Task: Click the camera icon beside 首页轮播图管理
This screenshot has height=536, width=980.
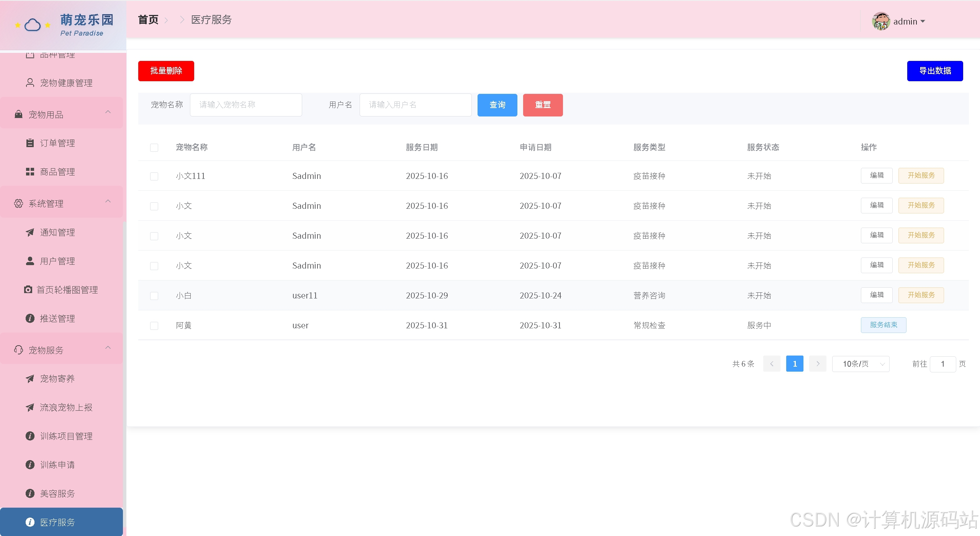Action: point(28,289)
